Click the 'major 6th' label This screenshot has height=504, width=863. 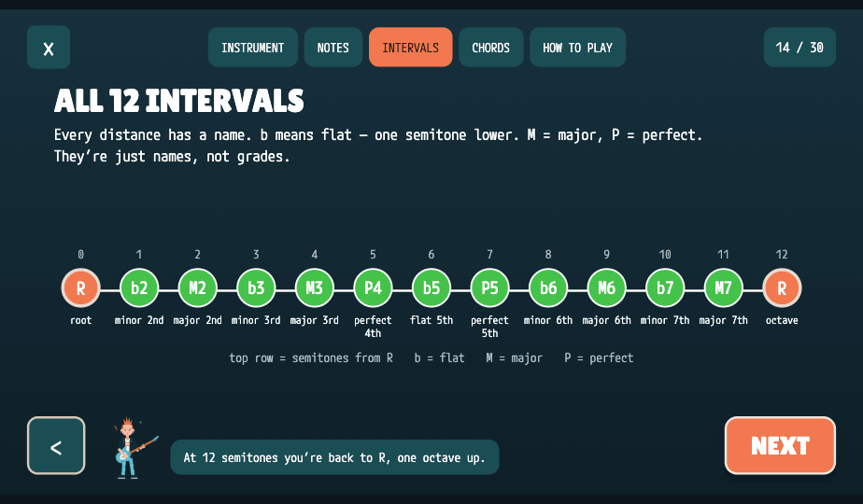coord(606,320)
